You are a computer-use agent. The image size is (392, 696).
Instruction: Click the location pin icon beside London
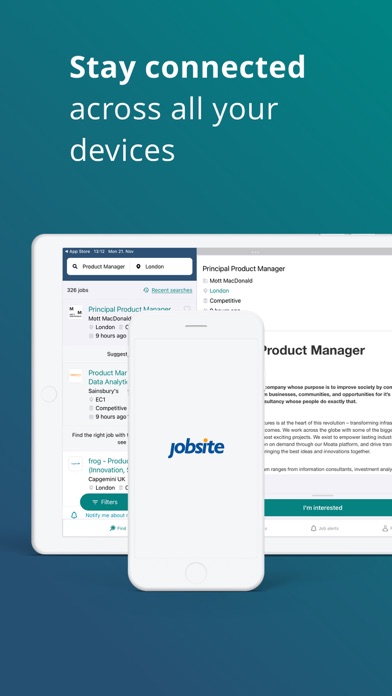tap(138, 267)
